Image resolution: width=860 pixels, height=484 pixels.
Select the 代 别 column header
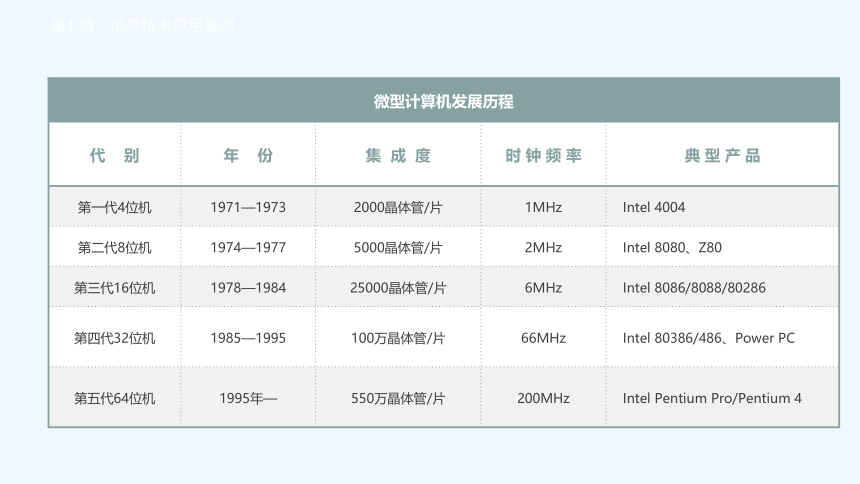(x=115, y=156)
